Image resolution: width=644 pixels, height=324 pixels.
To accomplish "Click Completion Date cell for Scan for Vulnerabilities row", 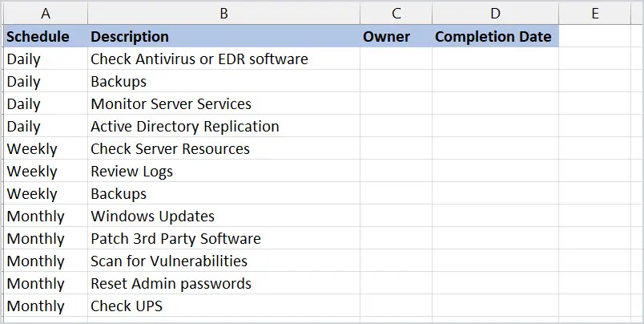I will pyautogui.click(x=495, y=261).
